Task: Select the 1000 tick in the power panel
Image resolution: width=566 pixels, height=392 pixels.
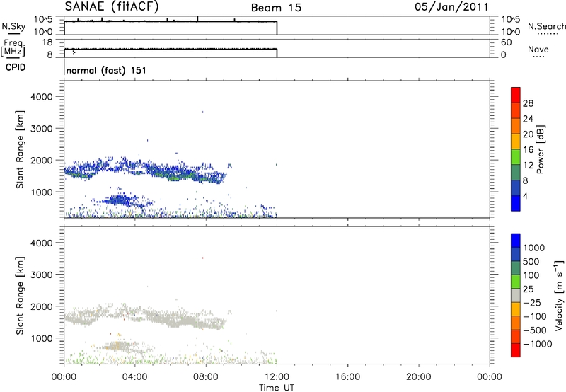Action: coord(41,192)
